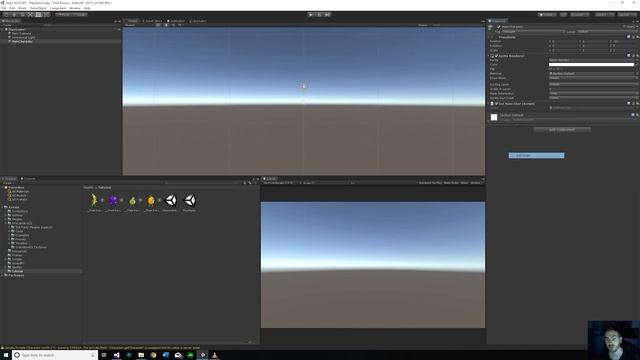
Task: Click the Color eyedropper icon
Action: coord(637,64)
